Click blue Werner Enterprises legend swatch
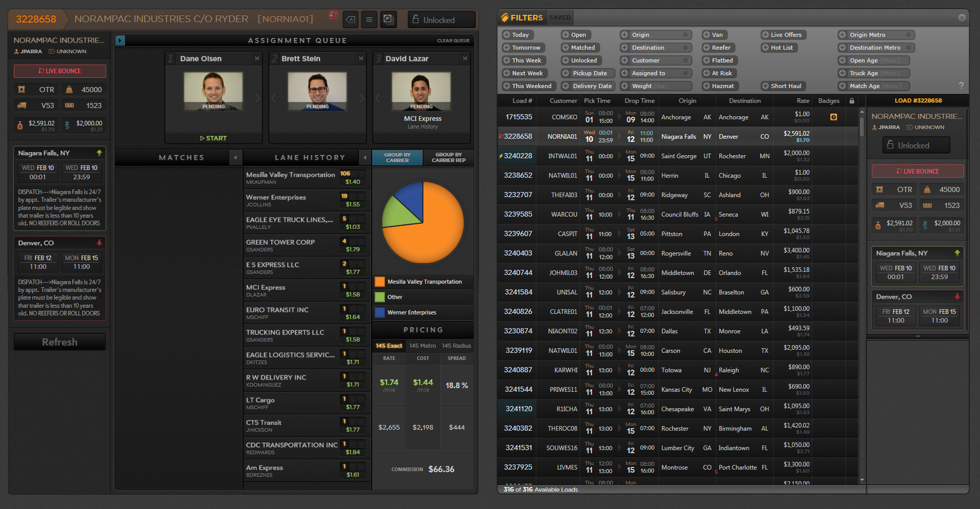Image resolution: width=980 pixels, height=509 pixels. pos(380,312)
